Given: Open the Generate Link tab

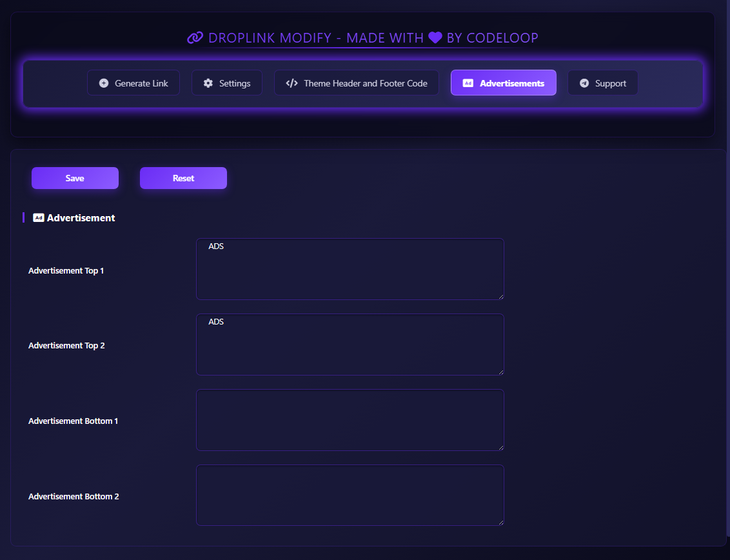Looking at the screenshot, I should coord(133,83).
